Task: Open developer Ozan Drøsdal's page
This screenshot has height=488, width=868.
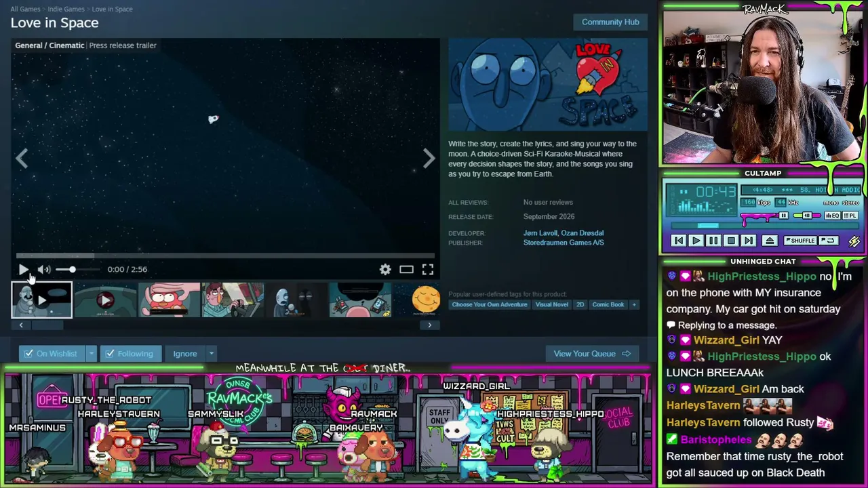Action: [x=582, y=233]
